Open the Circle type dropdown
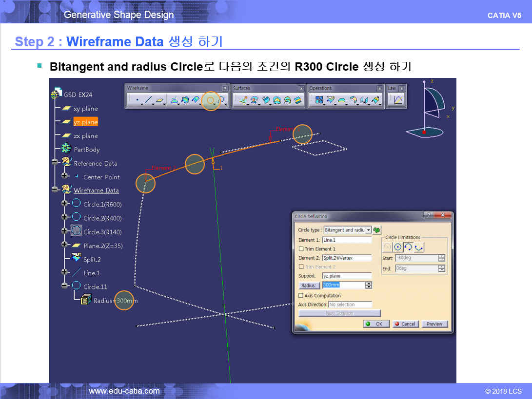The width and height of the screenshot is (532, 399). point(368,230)
